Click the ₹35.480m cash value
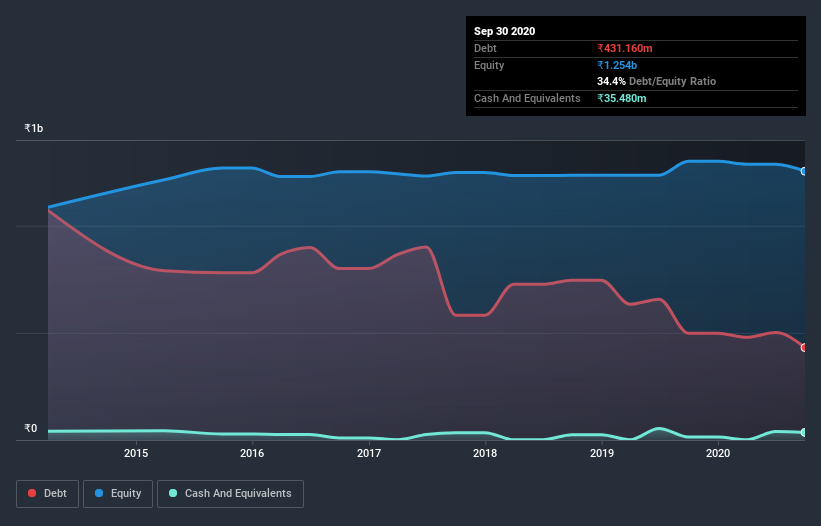 (x=622, y=98)
